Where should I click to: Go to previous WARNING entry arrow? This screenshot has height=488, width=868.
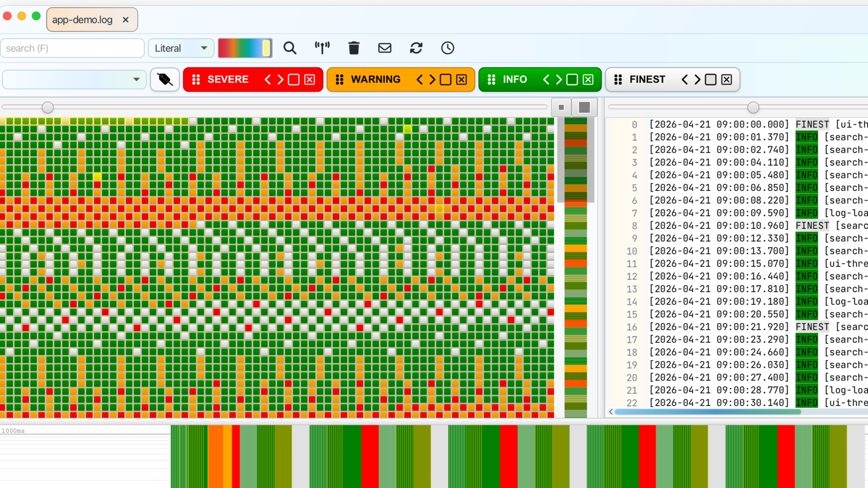[419, 80]
